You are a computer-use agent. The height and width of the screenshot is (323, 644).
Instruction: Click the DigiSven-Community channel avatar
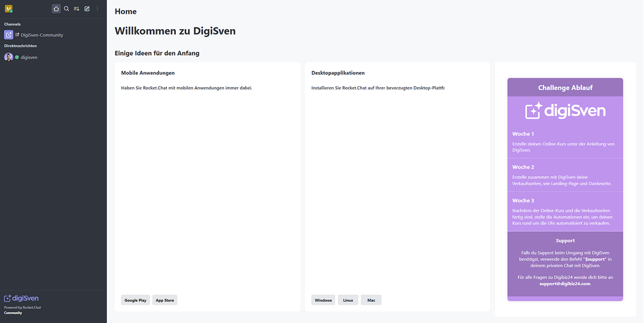point(9,35)
